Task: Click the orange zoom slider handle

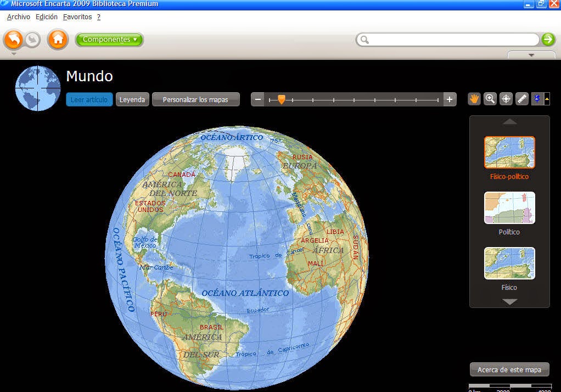Action: [282, 99]
